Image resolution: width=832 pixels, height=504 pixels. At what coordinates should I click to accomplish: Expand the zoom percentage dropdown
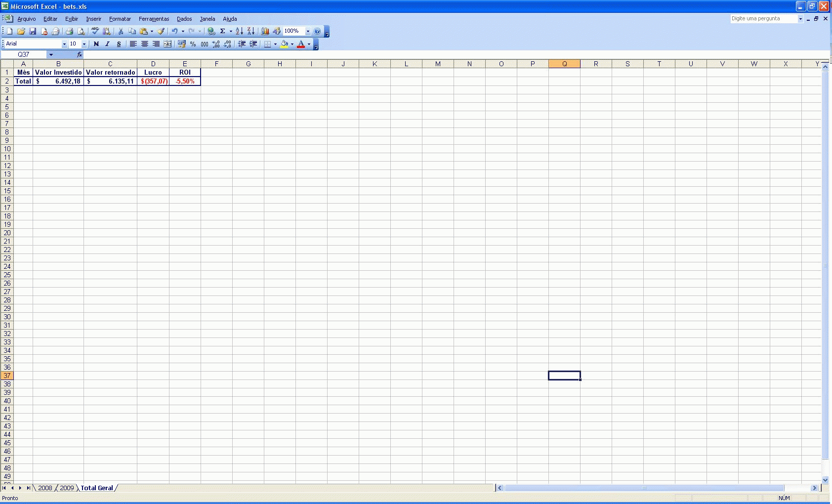(308, 31)
